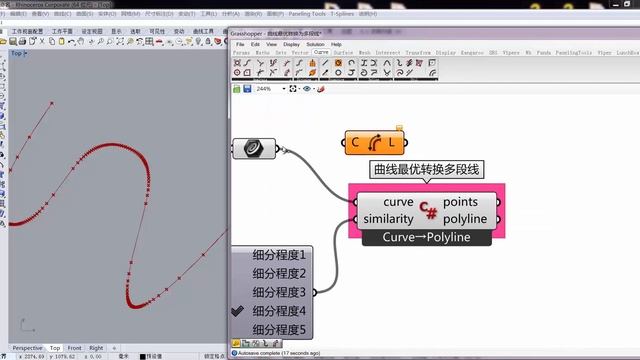
Task: Open the Grasshopper View menu
Action: (x=271, y=44)
